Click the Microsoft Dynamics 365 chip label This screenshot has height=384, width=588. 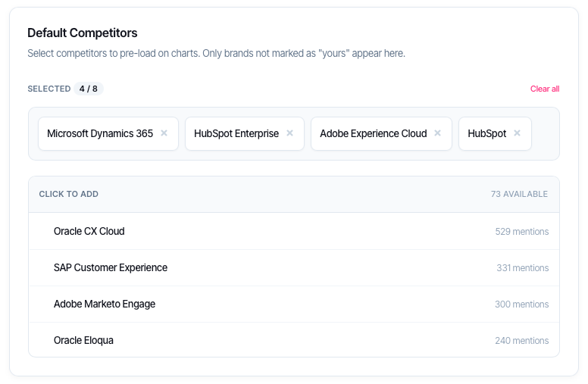[x=100, y=133]
